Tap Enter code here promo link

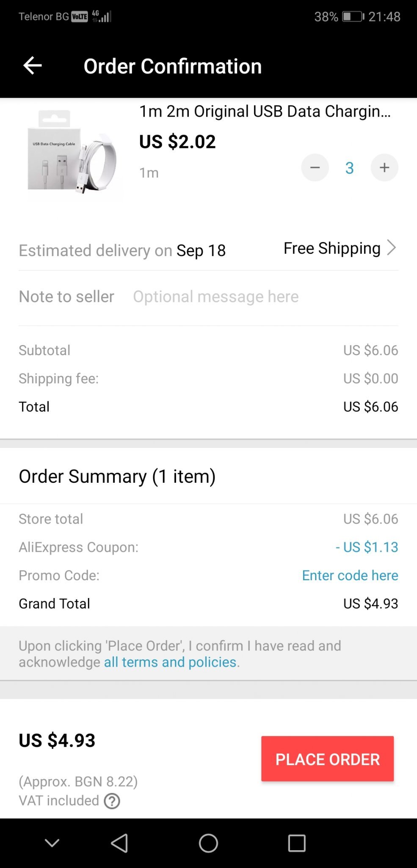coord(350,575)
